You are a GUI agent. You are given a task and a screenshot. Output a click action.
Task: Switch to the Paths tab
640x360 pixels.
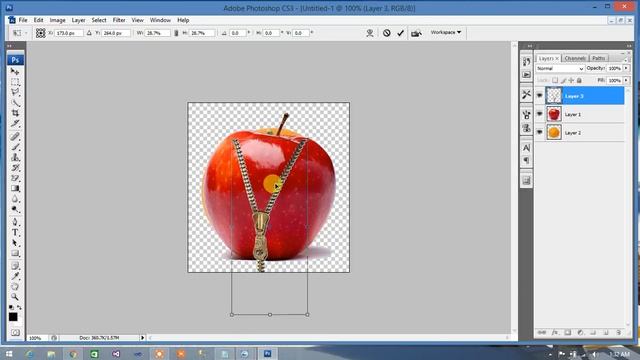(x=598, y=58)
